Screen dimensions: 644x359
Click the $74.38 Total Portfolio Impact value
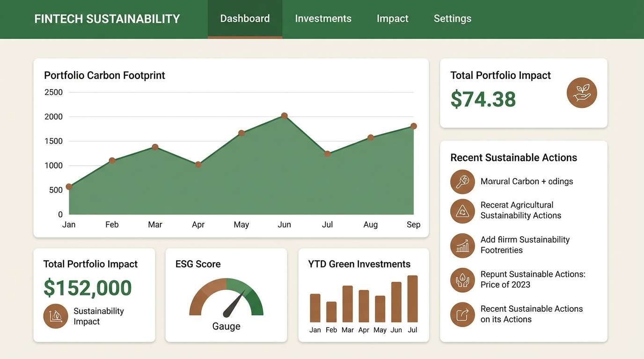click(x=483, y=99)
